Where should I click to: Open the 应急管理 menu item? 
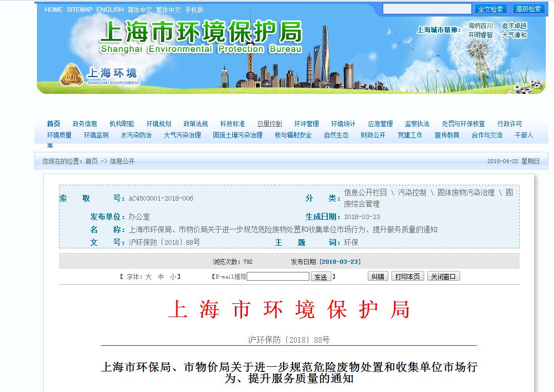click(x=380, y=124)
